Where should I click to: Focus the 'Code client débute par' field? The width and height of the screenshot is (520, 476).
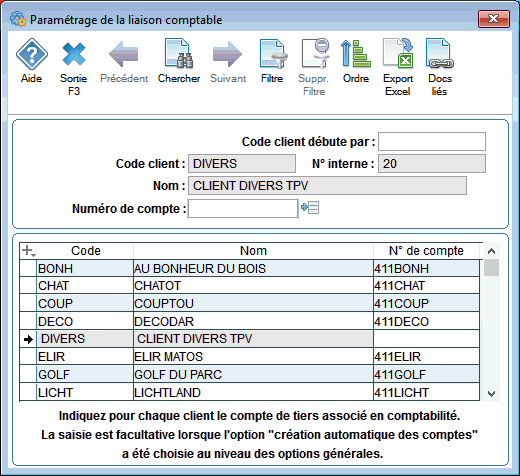coord(432,142)
